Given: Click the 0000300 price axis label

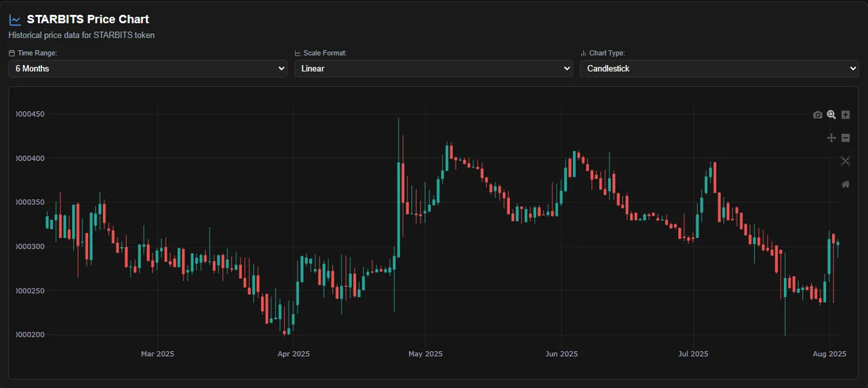Looking at the screenshot, I should click(x=30, y=246).
